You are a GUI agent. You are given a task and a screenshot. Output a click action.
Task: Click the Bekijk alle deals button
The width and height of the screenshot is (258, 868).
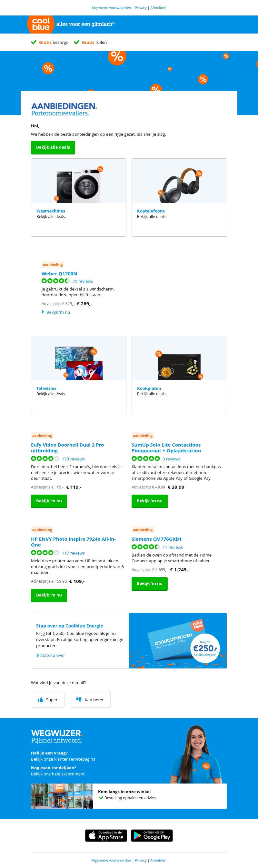pyautogui.click(x=53, y=147)
